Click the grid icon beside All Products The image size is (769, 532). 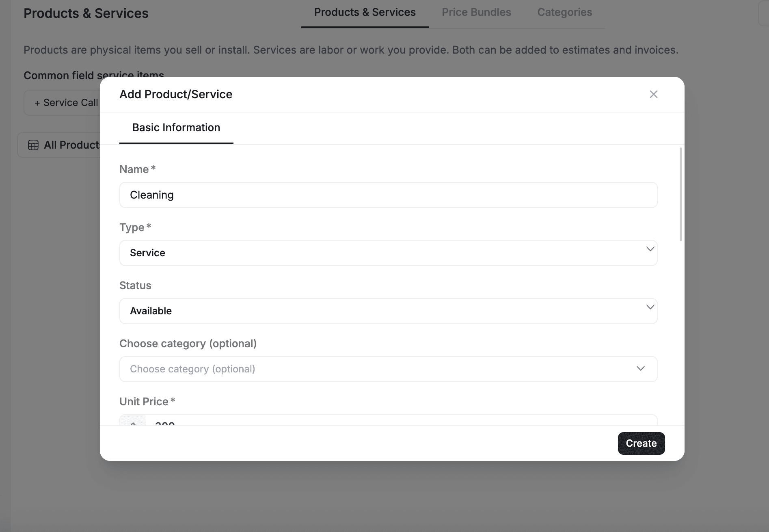(33, 145)
